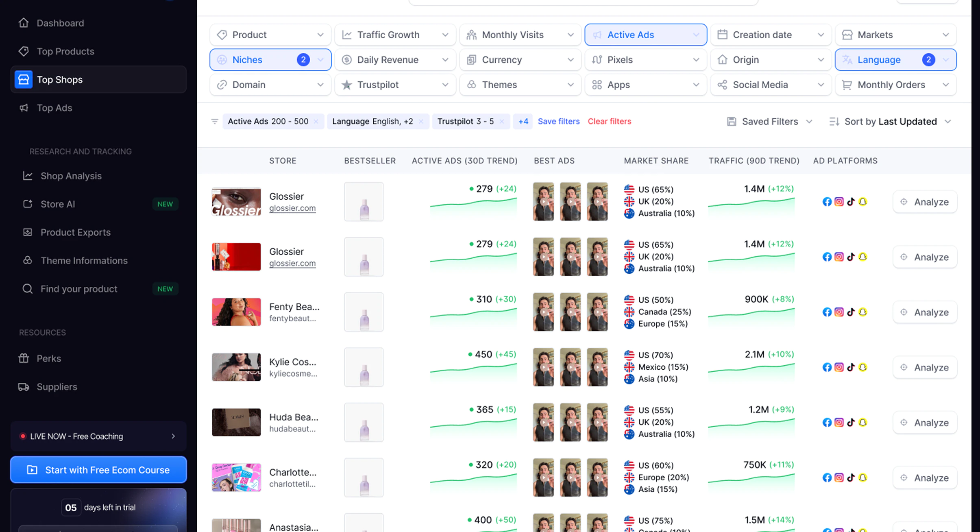980x532 pixels.
Task: Open Store AI from the sidebar
Action: coord(58,204)
